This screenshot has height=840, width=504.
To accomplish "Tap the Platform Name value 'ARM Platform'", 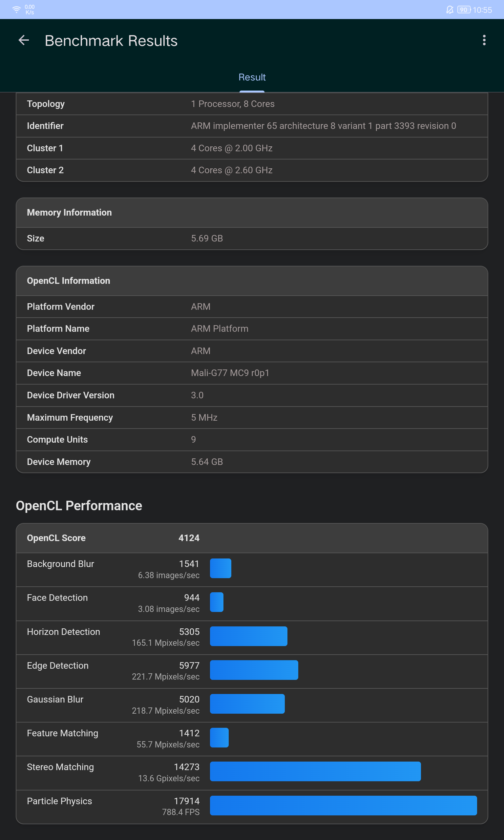I will tap(220, 329).
